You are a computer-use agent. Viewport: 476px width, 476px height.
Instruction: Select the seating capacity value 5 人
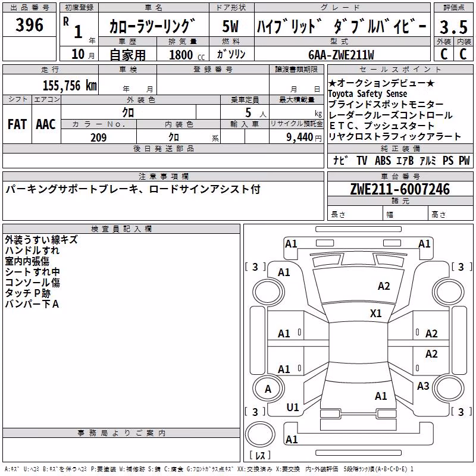point(256,113)
